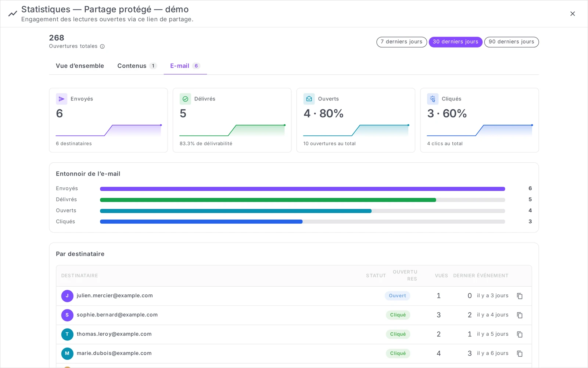Viewport: 588px width, 368px height.
Task: Click the Ouverts funnel progress bar
Action: tap(302, 211)
